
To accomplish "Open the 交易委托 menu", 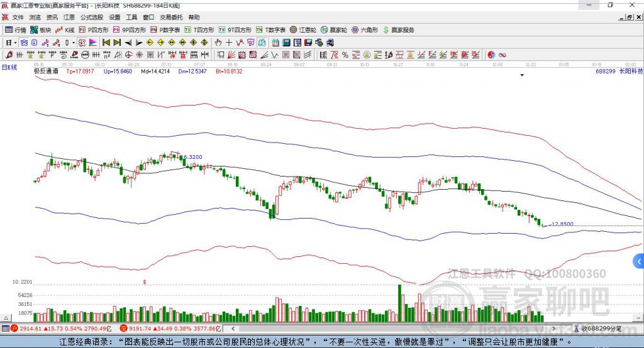I will click(x=171, y=17).
